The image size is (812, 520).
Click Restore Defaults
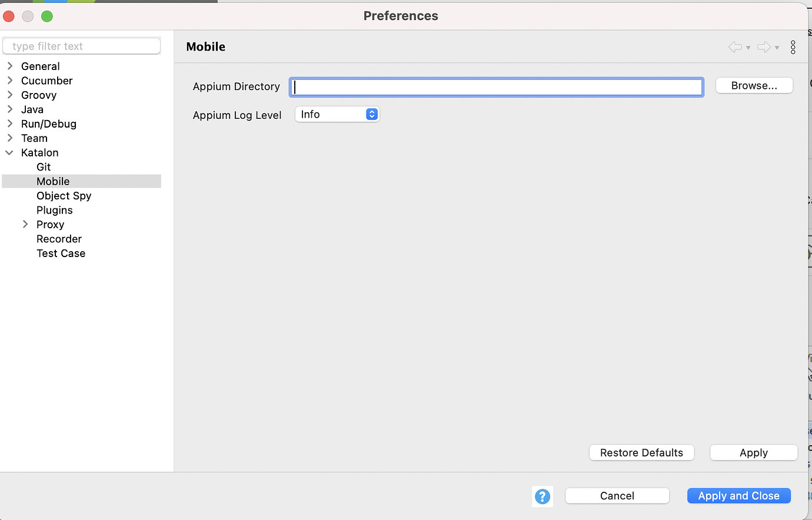(x=641, y=453)
